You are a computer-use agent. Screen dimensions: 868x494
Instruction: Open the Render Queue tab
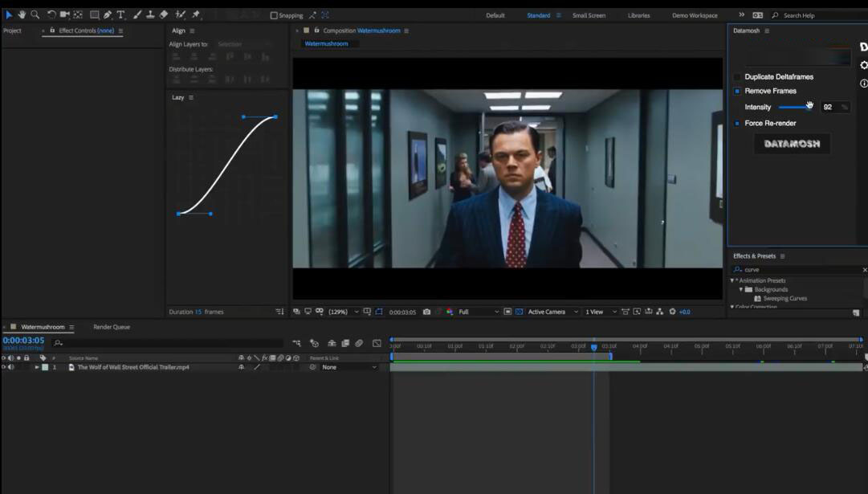coord(112,327)
